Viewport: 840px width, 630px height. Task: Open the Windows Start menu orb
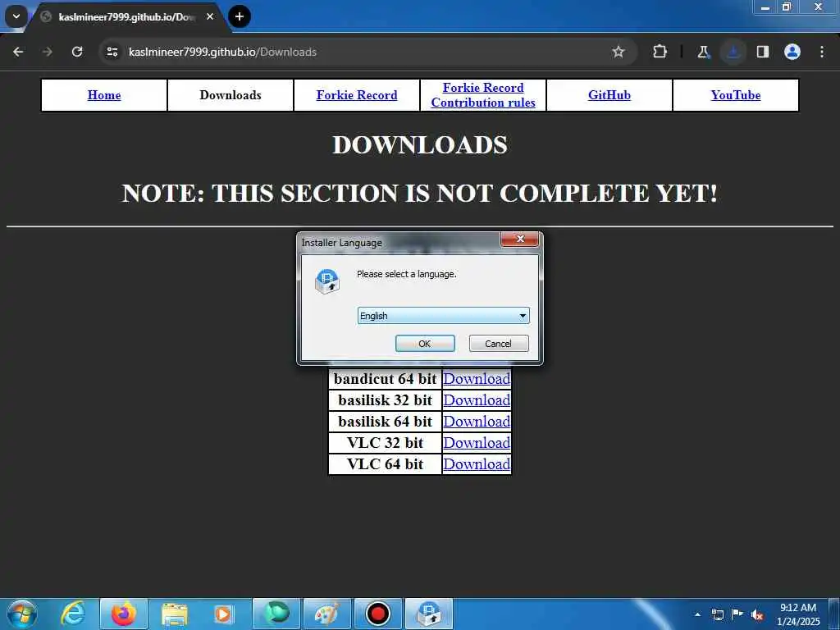[x=22, y=614]
